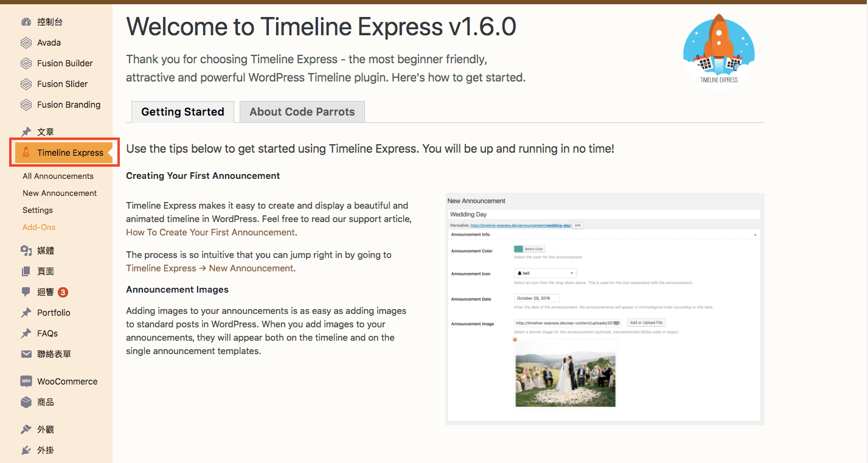The width and height of the screenshot is (868, 463).
Task: Click Creating Your First Announcement heading
Action: tap(203, 176)
